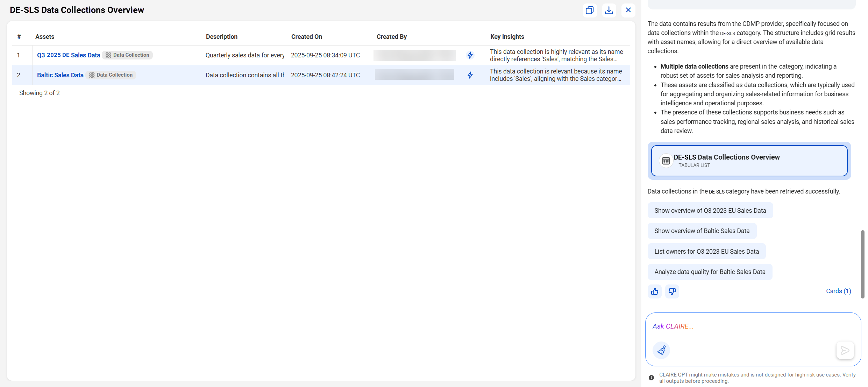Copy the DE-SLS overview table
Viewport: 868px width, 387px height.
click(590, 10)
